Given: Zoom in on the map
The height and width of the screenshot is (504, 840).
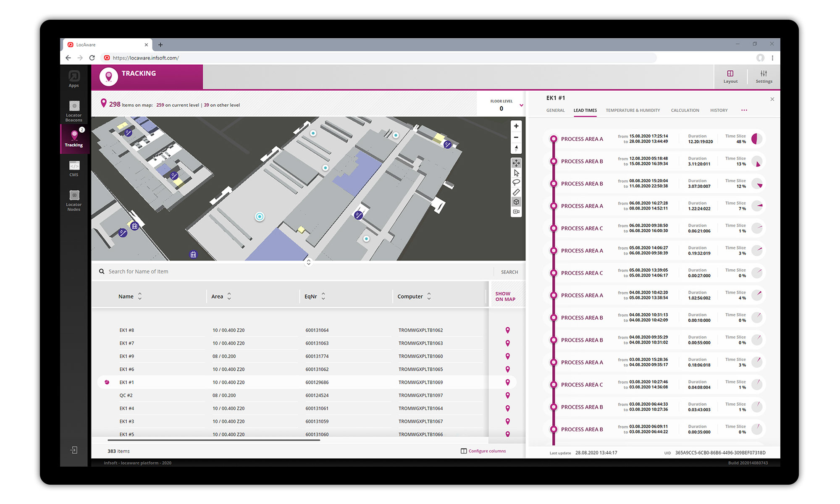Looking at the screenshot, I should [516, 126].
